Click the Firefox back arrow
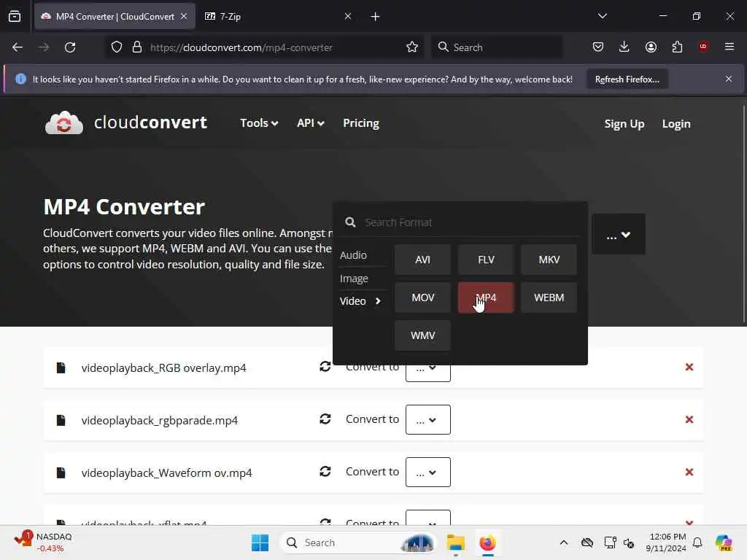The height and width of the screenshot is (560, 747). (18, 47)
